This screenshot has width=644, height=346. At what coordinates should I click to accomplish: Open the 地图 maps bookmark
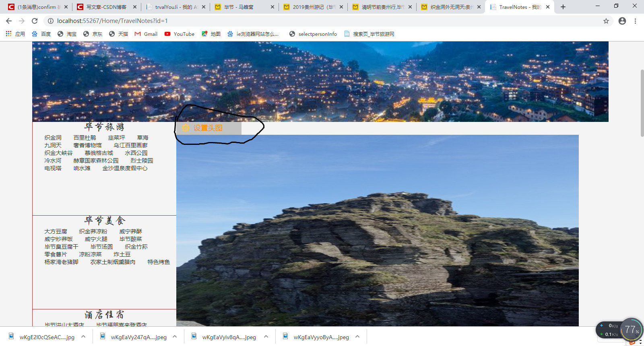click(211, 34)
